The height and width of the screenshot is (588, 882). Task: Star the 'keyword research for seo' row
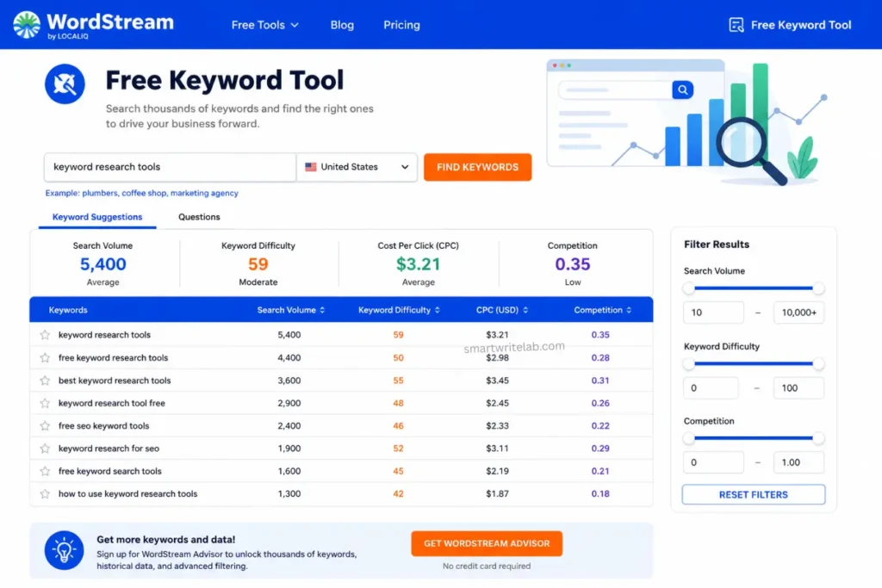(x=45, y=449)
